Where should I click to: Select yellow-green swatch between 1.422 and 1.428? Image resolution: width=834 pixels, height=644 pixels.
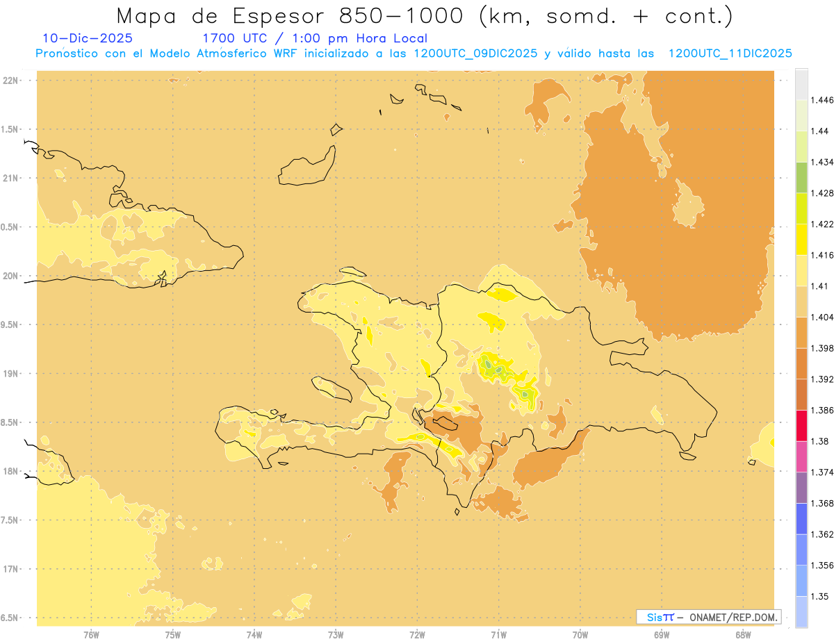pyautogui.click(x=801, y=208)
